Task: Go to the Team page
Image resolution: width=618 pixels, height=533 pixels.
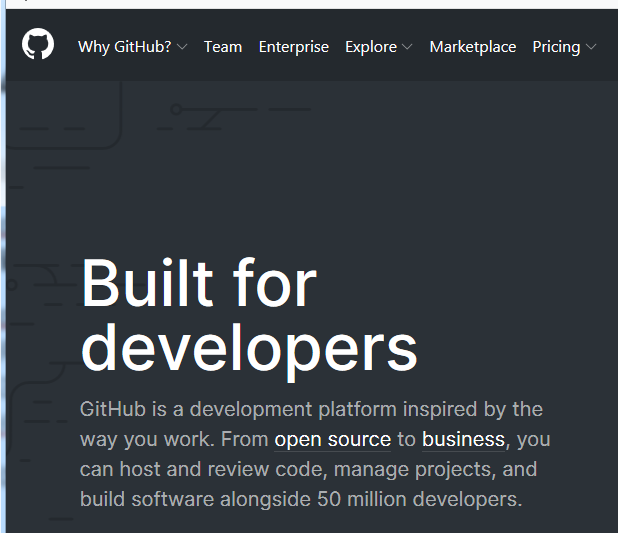Action: tap(223, 47)
